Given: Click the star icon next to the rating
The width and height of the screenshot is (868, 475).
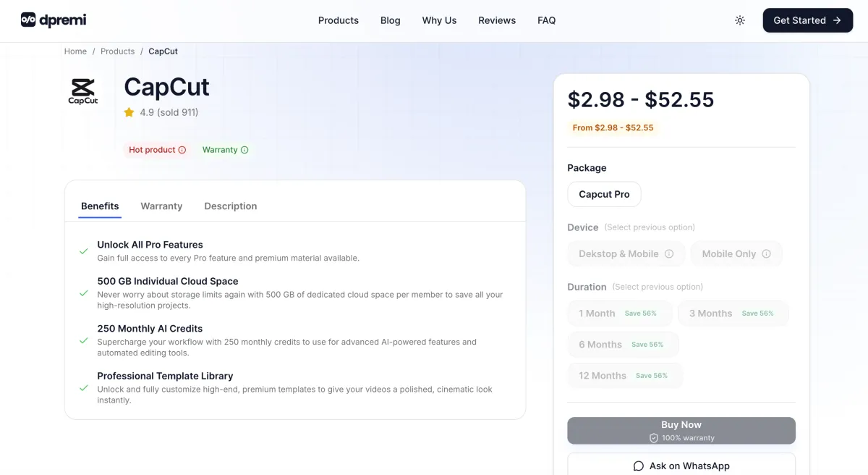Looking at the screenshot, I should 129,112.
